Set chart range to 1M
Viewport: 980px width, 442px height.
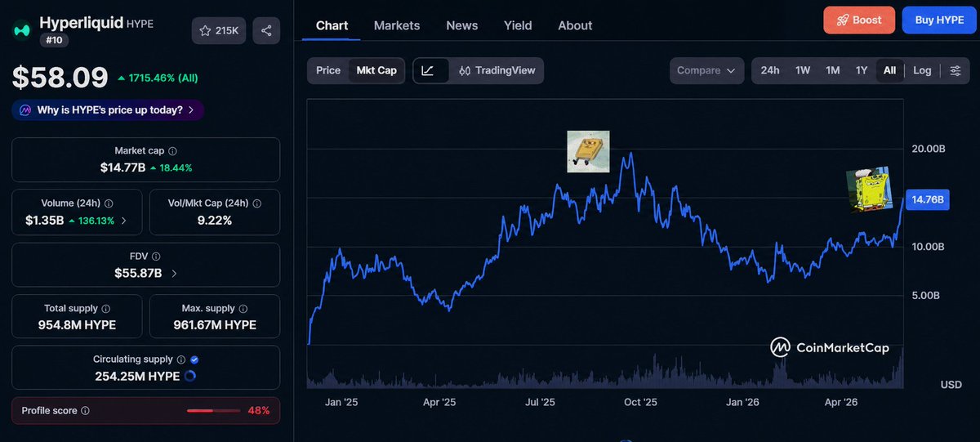click(833, 70)
